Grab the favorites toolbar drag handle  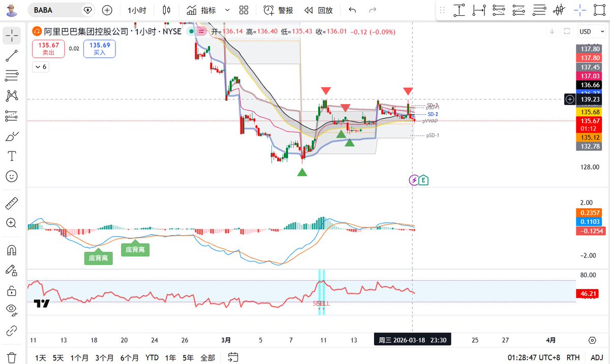pos(442,10)
